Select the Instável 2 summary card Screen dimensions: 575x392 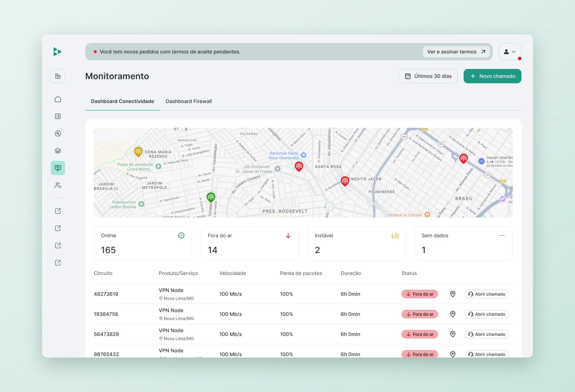coord(357,243)
